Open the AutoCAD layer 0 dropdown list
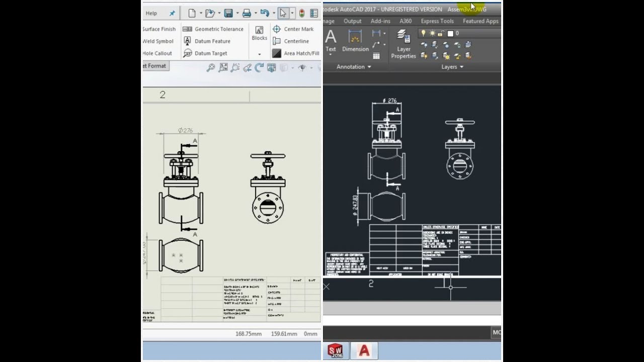 460,34
